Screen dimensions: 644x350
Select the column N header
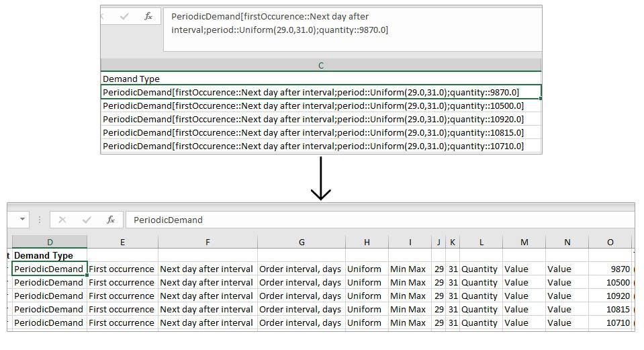coord(567,243)
